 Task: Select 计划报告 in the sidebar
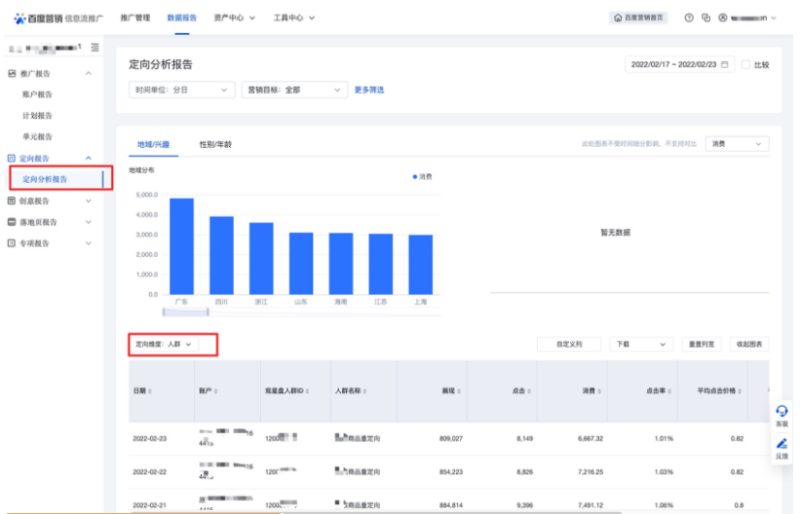pos(37,116)
